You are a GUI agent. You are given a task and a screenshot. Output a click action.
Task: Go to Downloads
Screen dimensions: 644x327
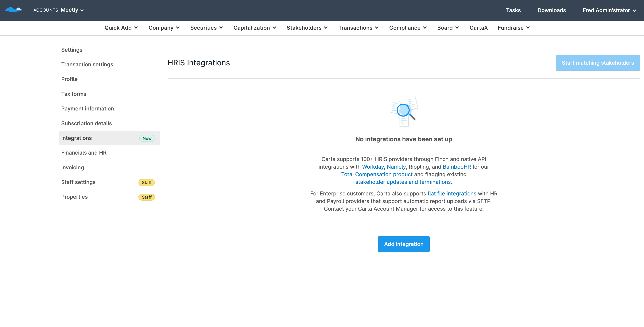(x=552, y=10)
